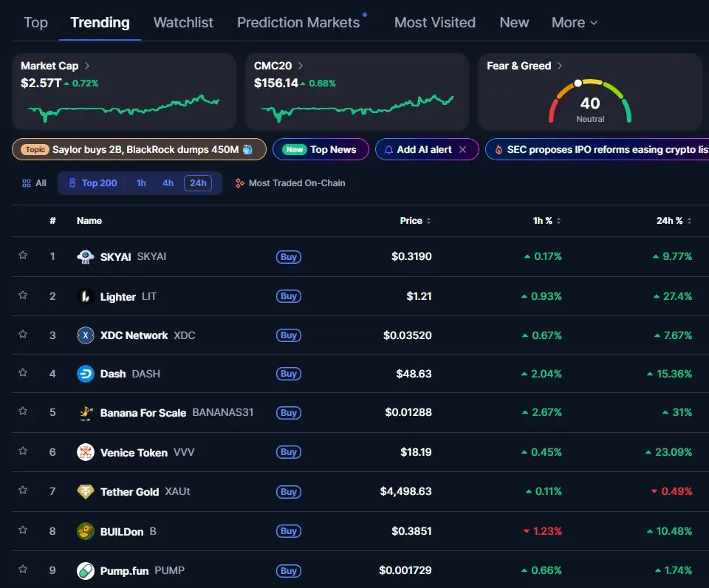The image size is (709, 588).
Task: Open the New tab
Action: (514, 23)
